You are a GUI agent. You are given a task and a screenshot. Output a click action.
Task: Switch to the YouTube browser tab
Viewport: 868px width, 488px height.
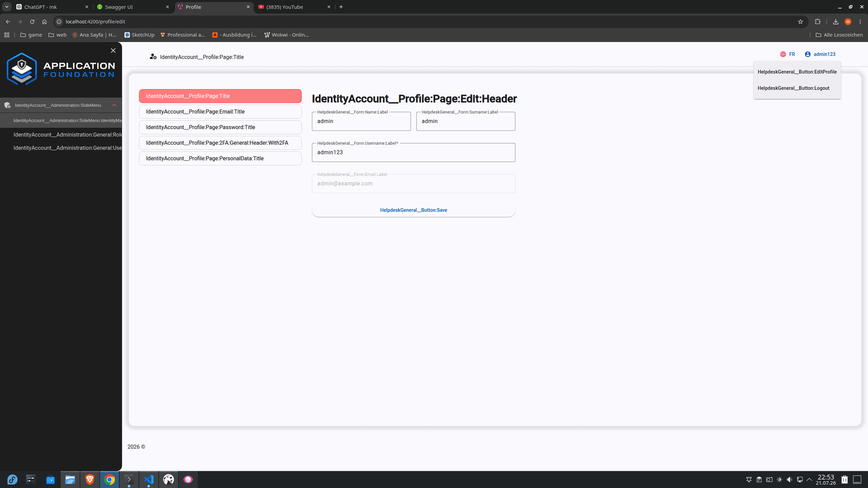click(x=294, y=7)
